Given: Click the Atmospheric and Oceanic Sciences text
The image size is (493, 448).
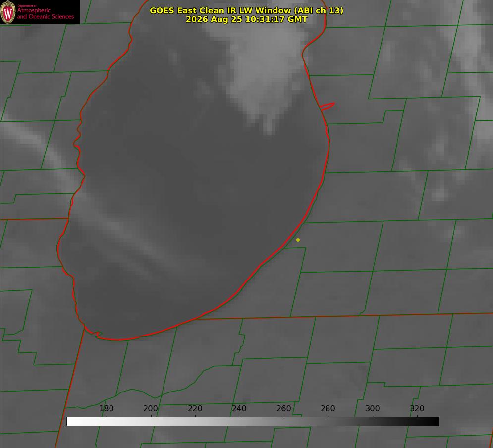Looking at the screenshot, I should coord(45,13).
